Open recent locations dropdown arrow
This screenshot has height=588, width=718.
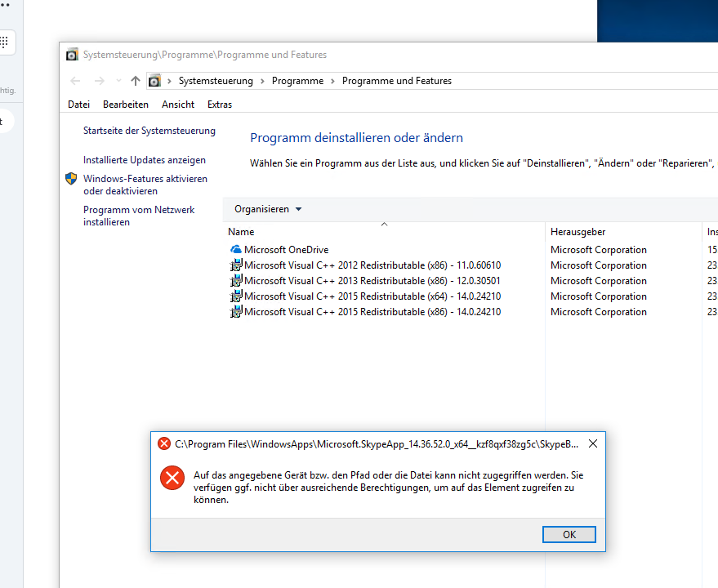pos(118,81)
